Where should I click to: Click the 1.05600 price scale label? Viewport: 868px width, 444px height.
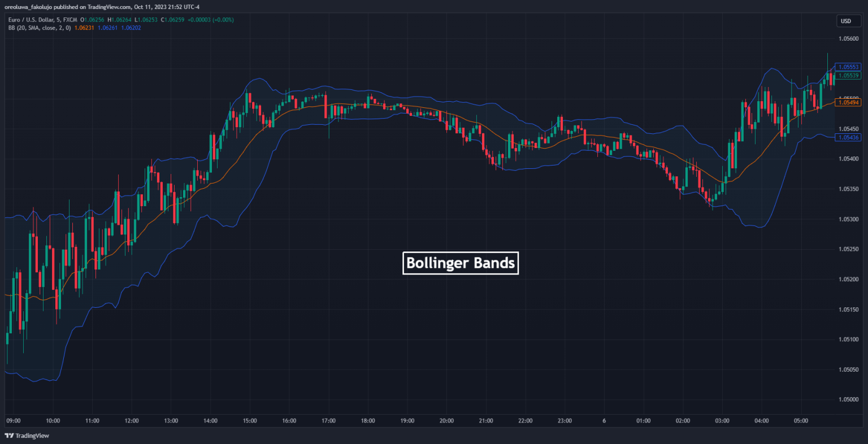click(x=848, y=38)
